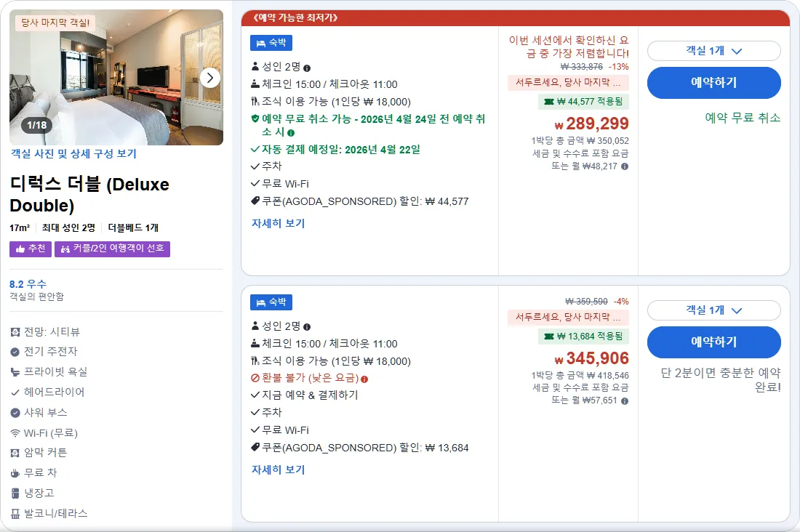Click the 예약 무료 취소 text under button
The height and width of the screenshot is (532, 800).
coord(743,118)
